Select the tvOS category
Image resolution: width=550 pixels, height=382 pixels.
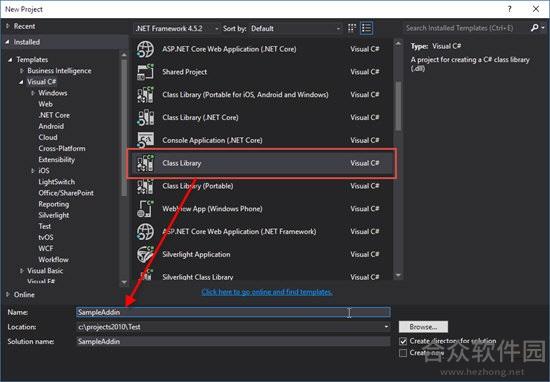(46, 237)
